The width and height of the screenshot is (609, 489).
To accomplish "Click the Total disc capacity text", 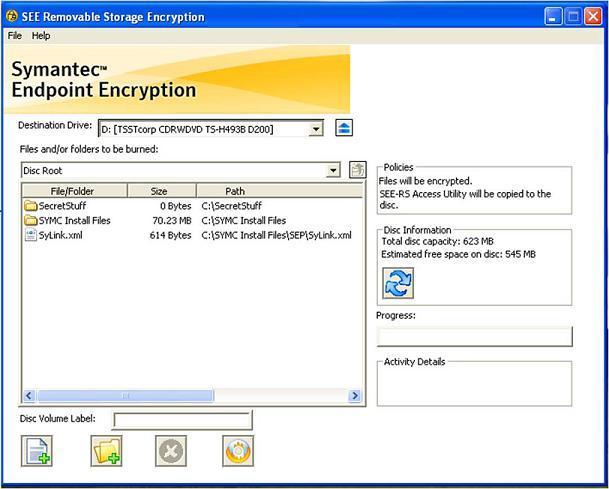I will [x=437, y=241].
